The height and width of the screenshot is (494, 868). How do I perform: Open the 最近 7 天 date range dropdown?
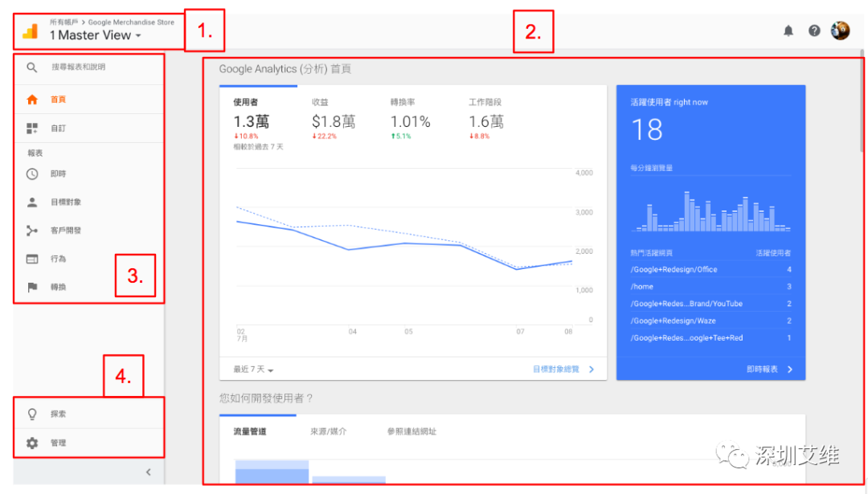[253, 369]
